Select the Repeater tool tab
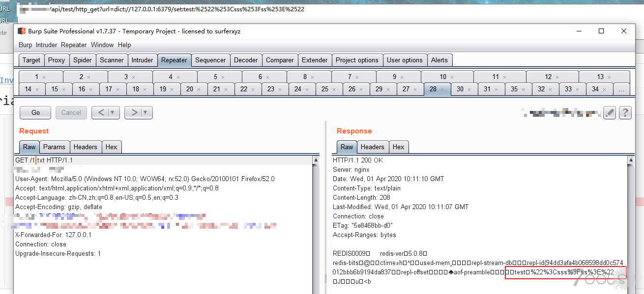This screenshot has height=294, width=644. (174, 60)
